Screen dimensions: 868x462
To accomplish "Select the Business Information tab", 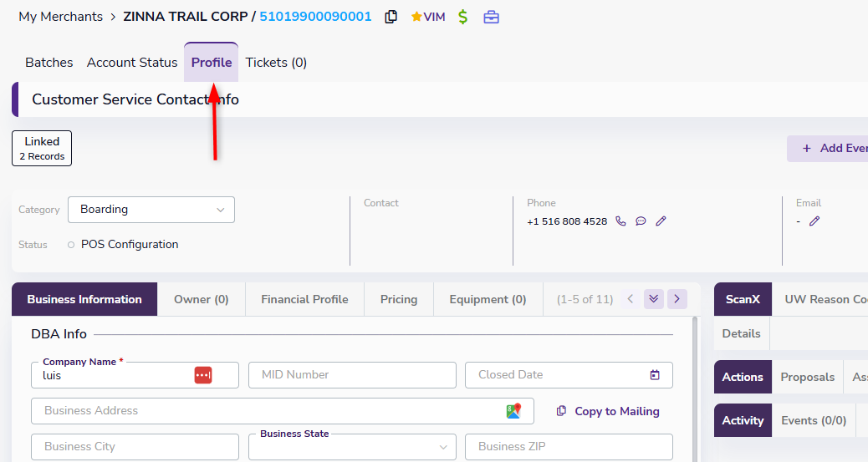I will tap(84, 299).
